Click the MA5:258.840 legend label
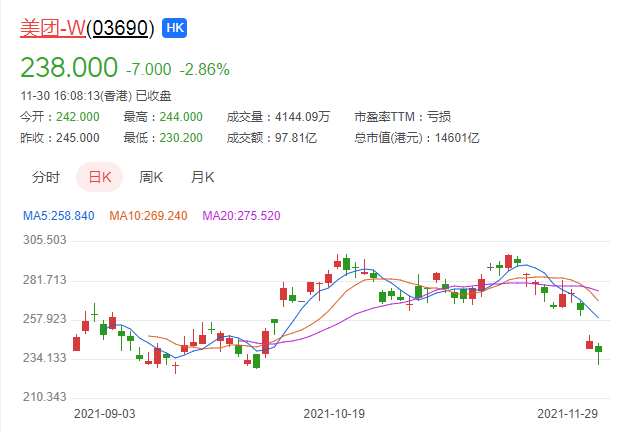The image size is (626, 432). [x=59, y=216]
